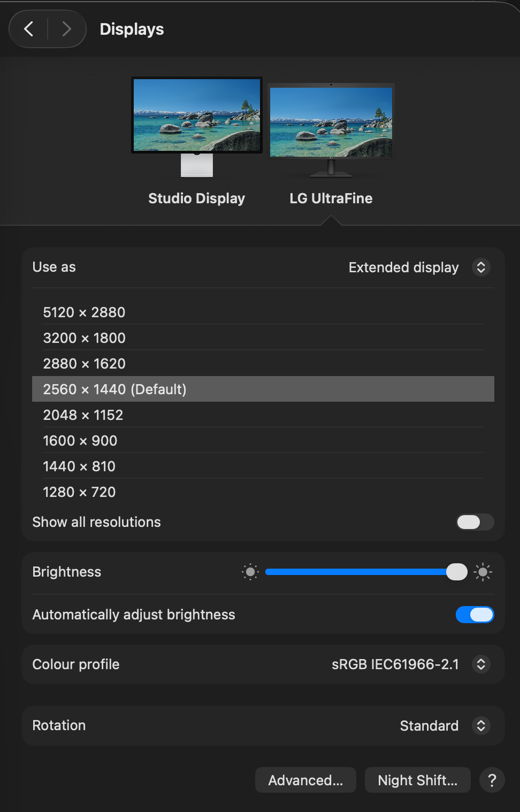The image size is (520, 812).
Task: Open help with the question mark button
Action: (492, 780)
